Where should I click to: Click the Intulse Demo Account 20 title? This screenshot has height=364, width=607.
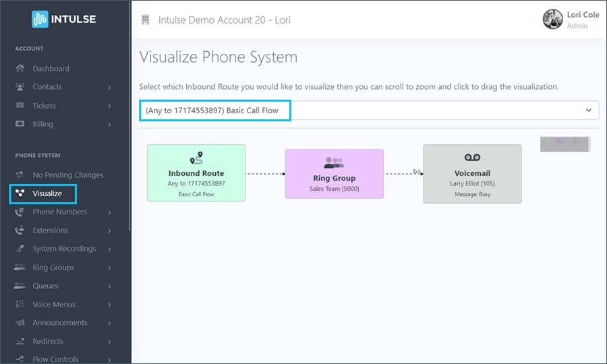[224, 20]
